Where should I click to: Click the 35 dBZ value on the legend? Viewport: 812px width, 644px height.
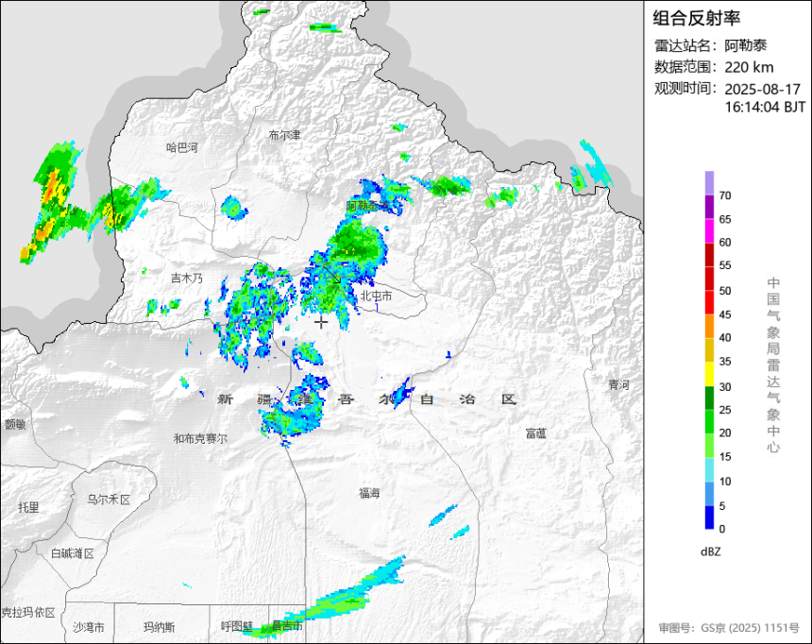click(x=725, y=362)
